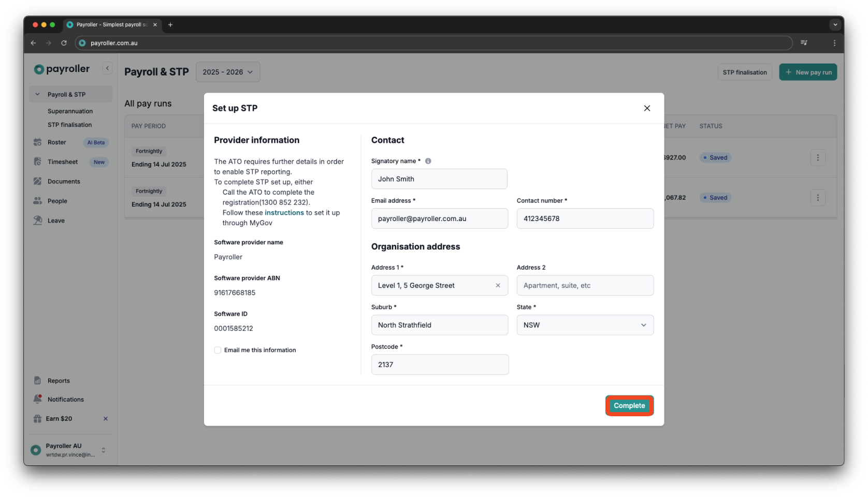Click the Address 1 field
This screenshot has width=868, height=497.
(x=440, y=285)
